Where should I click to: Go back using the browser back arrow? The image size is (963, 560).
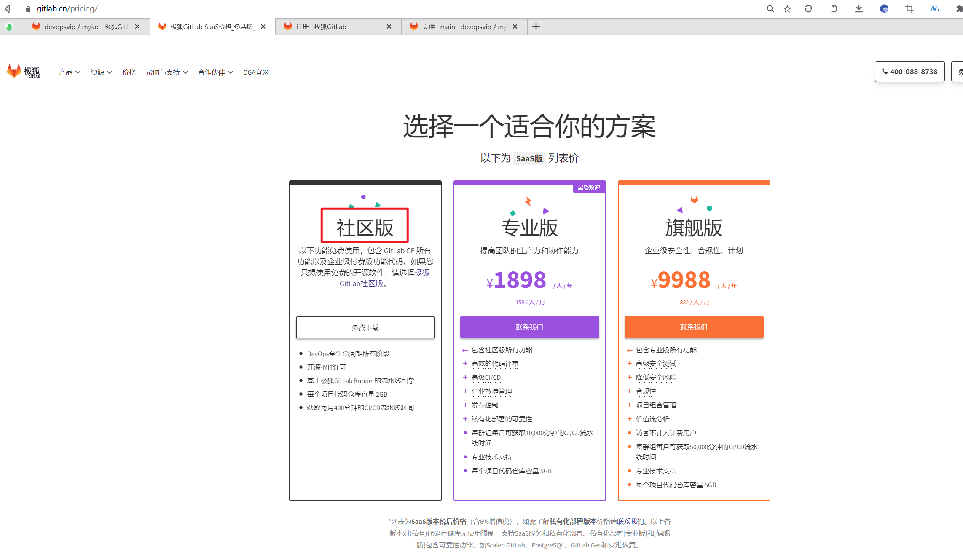8,8
